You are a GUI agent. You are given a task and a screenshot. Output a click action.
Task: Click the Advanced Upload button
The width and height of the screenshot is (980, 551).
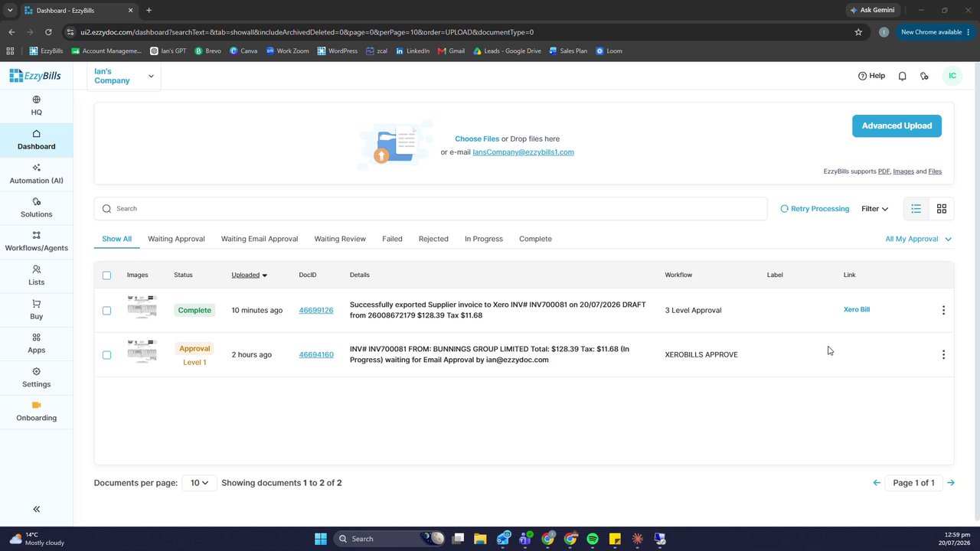click(897, 126)
